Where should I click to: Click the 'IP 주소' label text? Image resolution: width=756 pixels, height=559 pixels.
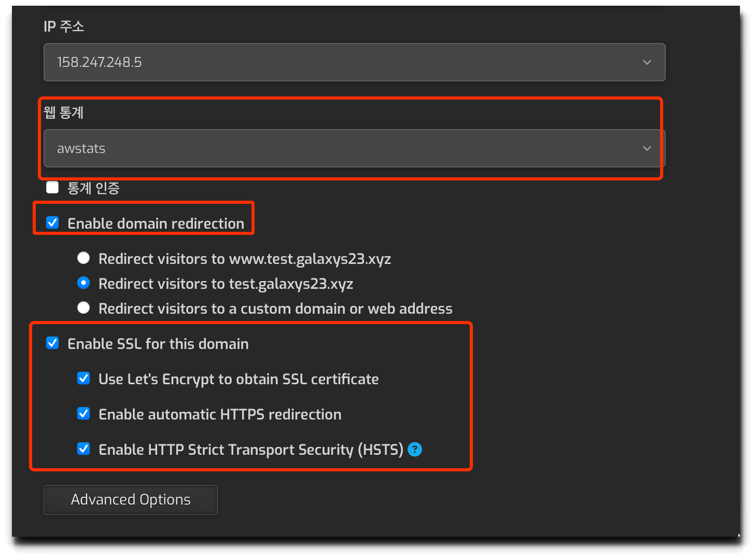[64, 26]
